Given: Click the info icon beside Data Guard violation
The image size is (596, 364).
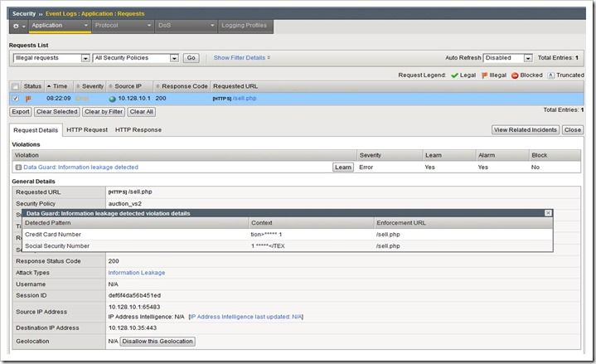Looking at the screenshot, I should [18, 167].
